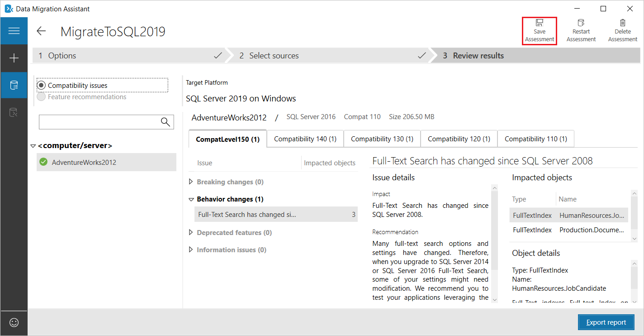Click the MigrateToSQL2019 project title

tap(113, 32)
